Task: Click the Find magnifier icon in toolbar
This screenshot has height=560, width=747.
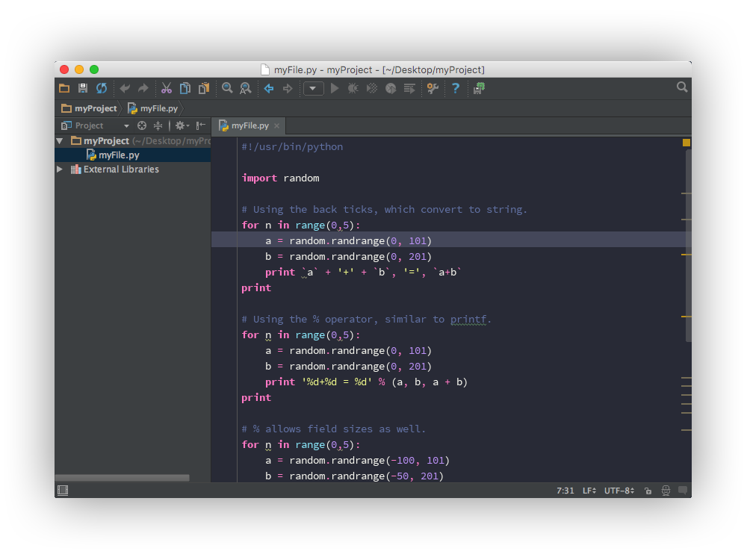Action: [227, 88]
